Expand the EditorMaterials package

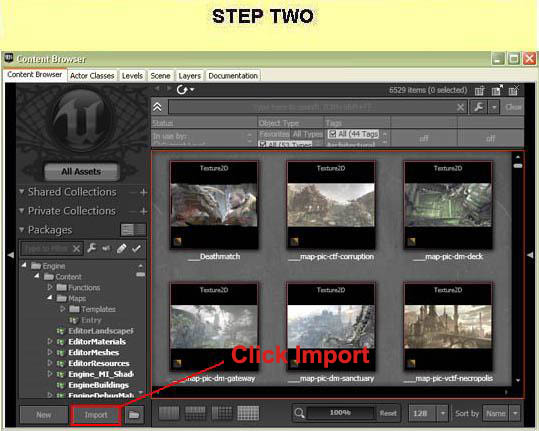[50, 341]
